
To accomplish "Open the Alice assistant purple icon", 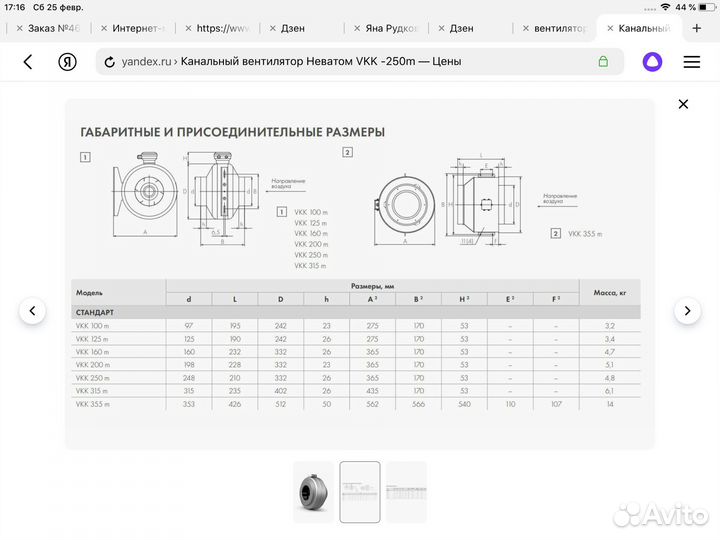I will (x=652, y=62).
